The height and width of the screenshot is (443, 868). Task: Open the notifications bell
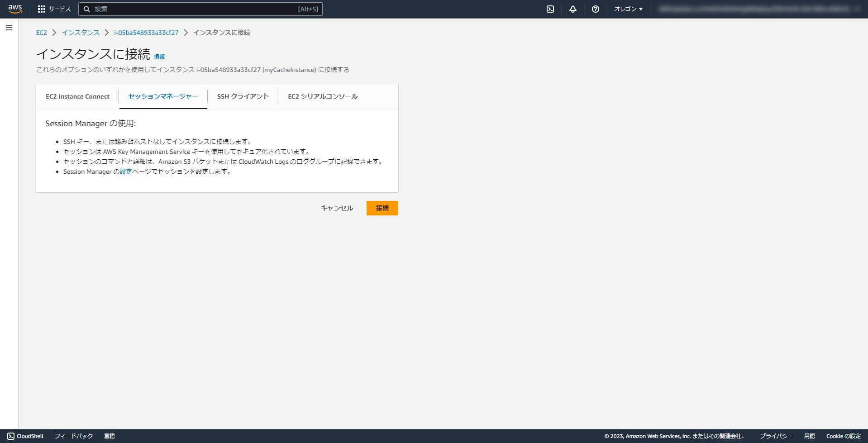click(x=572, y=9)
